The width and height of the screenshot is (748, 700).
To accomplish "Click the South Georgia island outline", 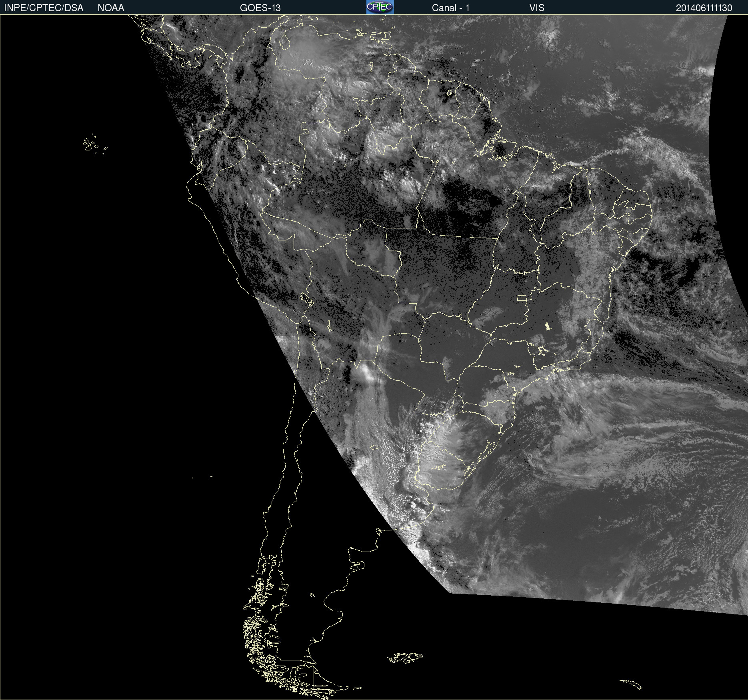I will pyautogui.click(x=631, y=684).
